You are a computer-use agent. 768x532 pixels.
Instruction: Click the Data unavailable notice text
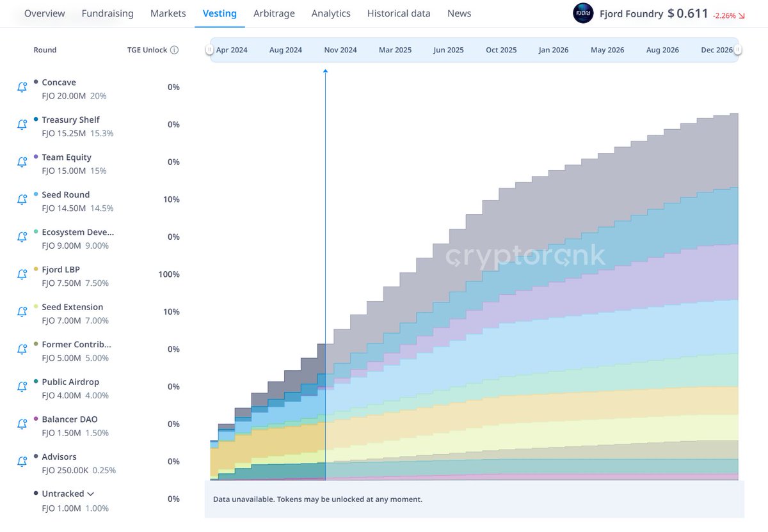point(317,499)
